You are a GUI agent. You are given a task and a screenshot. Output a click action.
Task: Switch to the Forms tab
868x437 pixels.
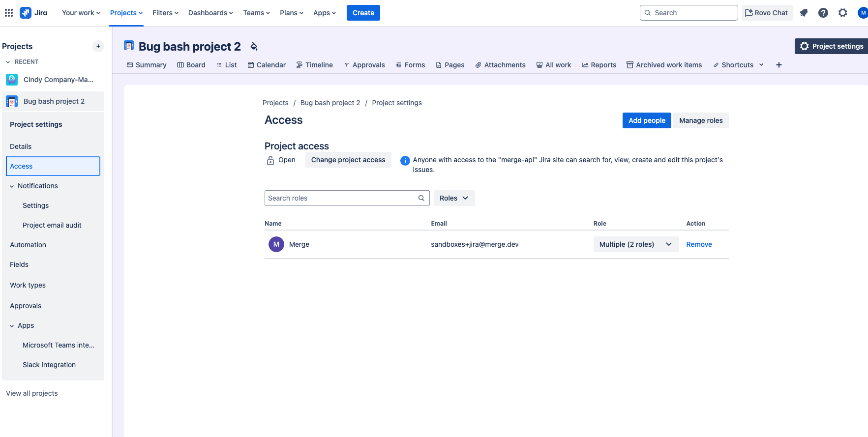pos(410,65)
